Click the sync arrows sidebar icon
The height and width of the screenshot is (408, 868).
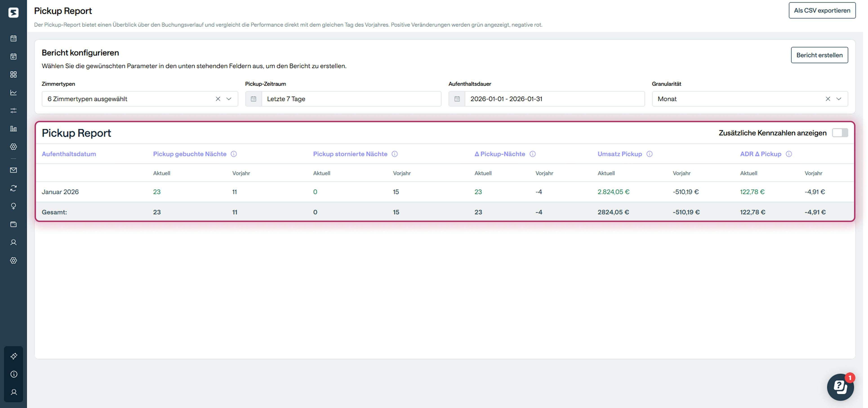pyautogui.click(x=13, y=188)
